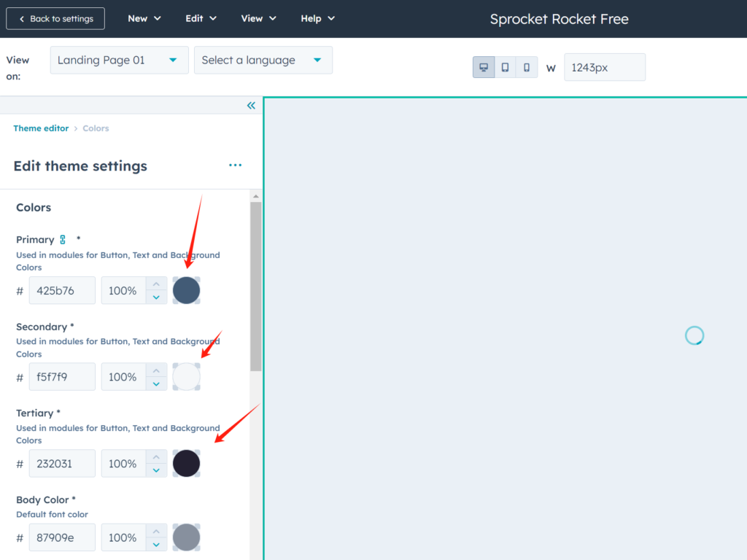Open the Help menu
Viewport: 747px width, 560px height.
click(x=317, y=18)
